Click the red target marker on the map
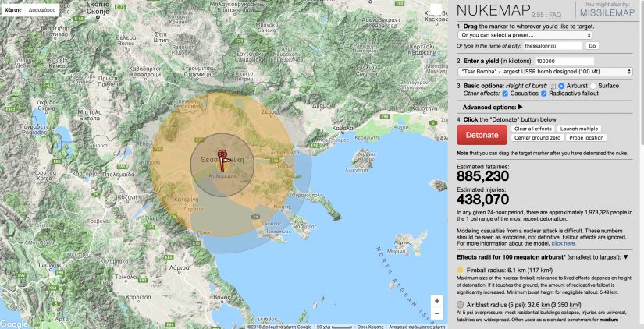The height and width of the screenshot is (329, 644). [x=222, y=154]
